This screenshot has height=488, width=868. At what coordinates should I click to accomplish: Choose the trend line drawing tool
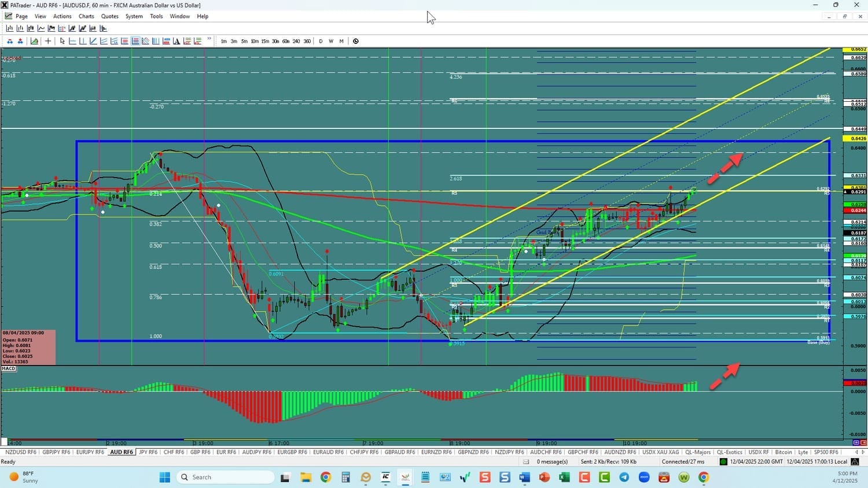coord(93,41)
